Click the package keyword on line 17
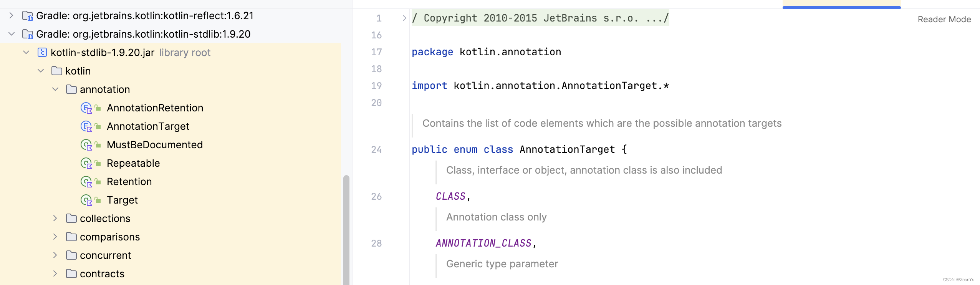The width and height of the screenshot is (980, 285). 432,52
